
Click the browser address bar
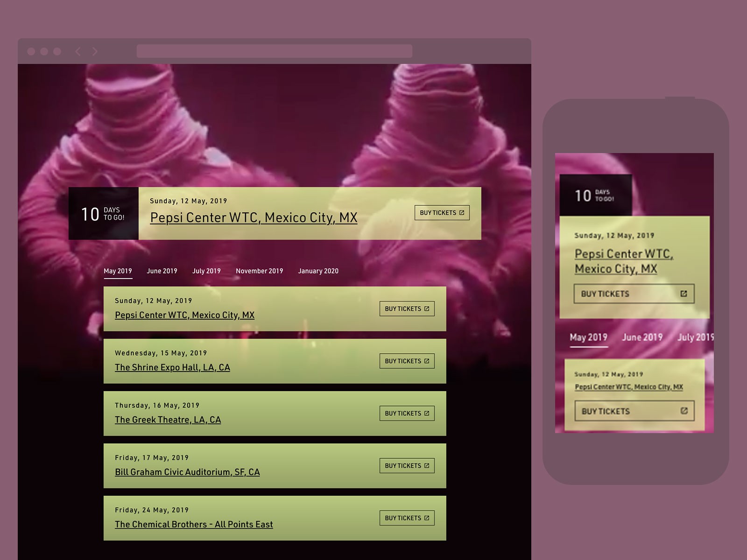pos(274,51)
